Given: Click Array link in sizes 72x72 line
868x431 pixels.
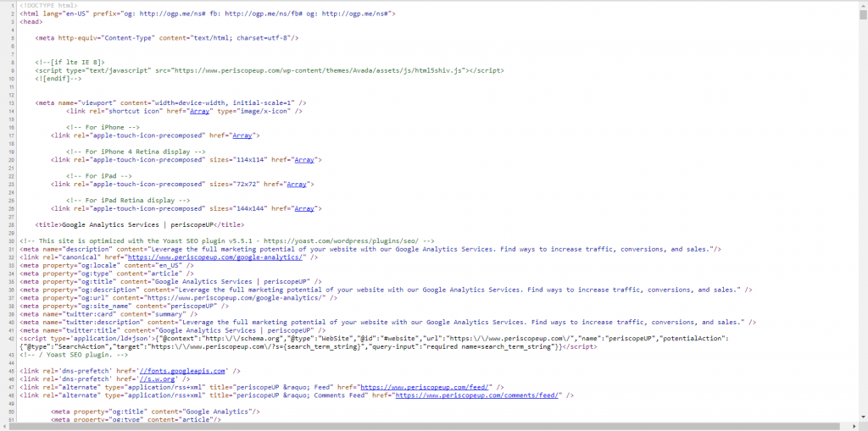Looking at the screenshot, I should [296, 185].
